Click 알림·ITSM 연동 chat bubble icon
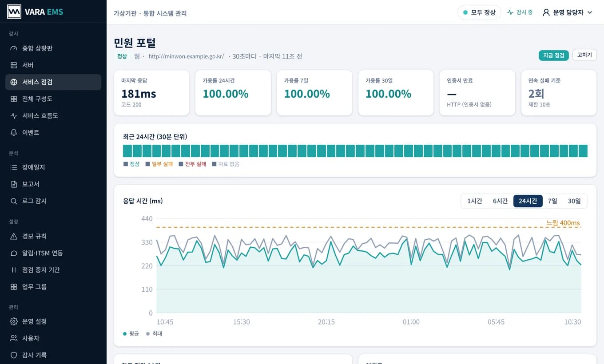604x364 pixels. click(14, 253)
